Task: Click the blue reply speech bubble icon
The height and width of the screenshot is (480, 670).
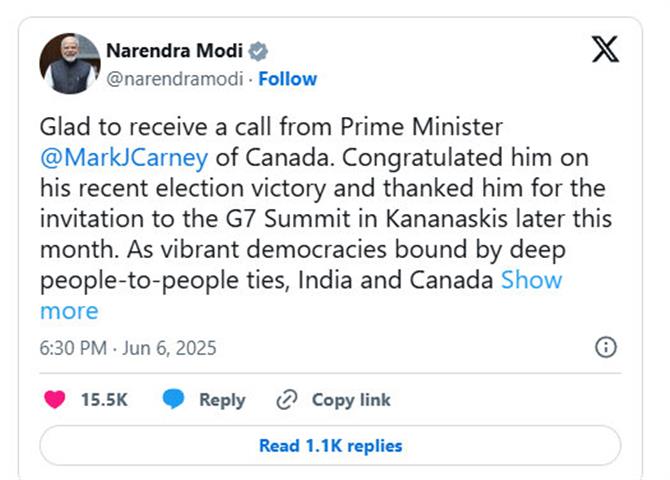Action: pos(173,399)
